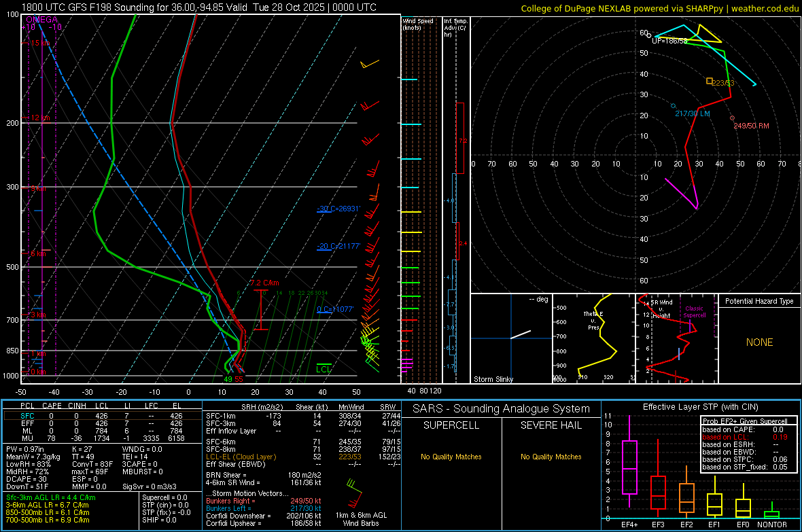
Task: Click the Sfc-3km AGL LR = 4.4 C/km line
Action: pyautogui.click(x=51, y=497)
